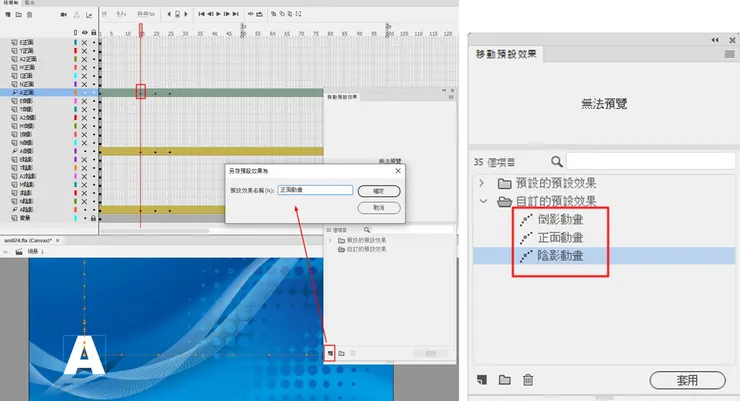Toggle visibility of the N正面 layer

click(x=84, y=84)
